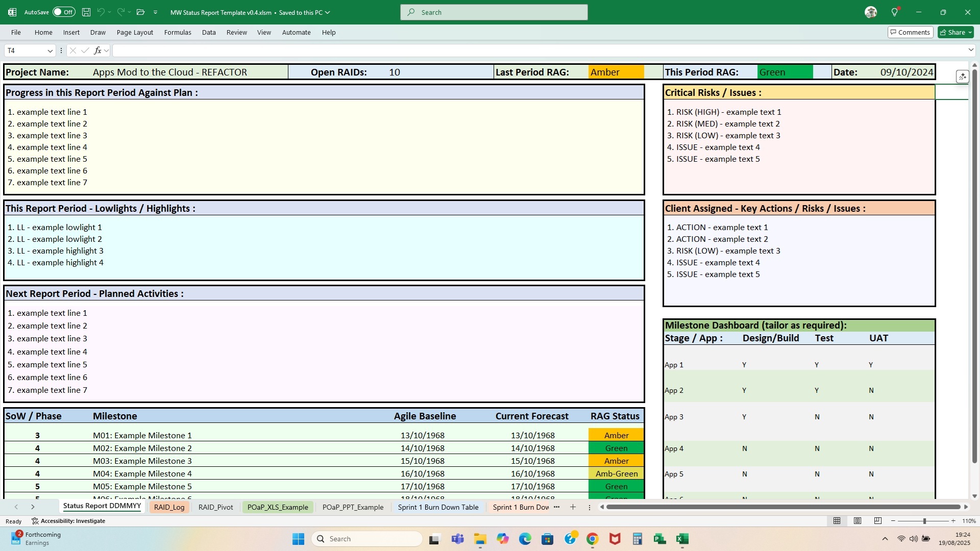Open the Insert Function (fx) dialog

click(x=97, y=50)
